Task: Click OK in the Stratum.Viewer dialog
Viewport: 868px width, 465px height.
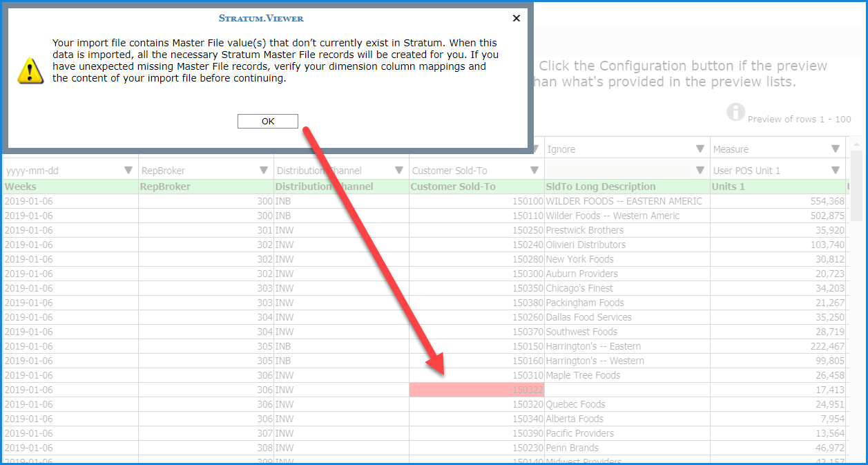Action: pos(267,122)
